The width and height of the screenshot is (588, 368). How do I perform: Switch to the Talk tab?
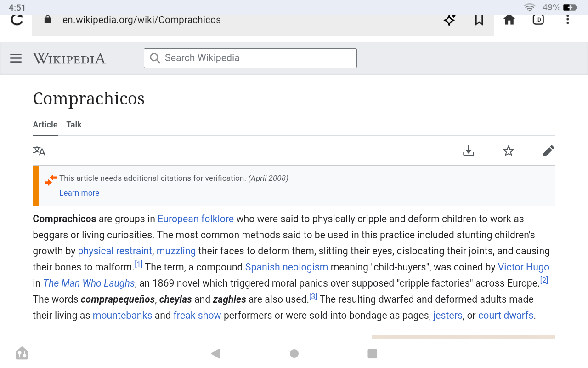click(x=74, y=125)
